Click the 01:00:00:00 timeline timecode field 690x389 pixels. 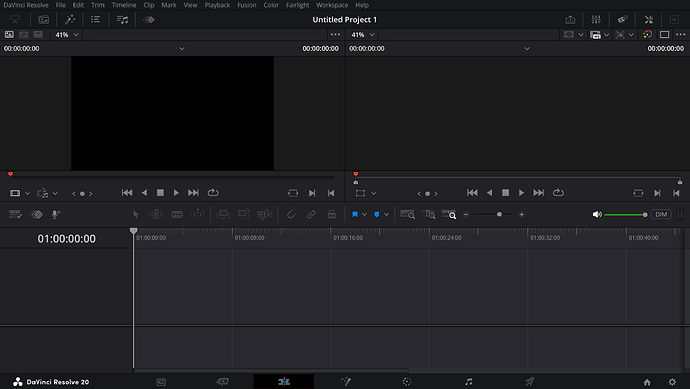[x=66, y=239]
